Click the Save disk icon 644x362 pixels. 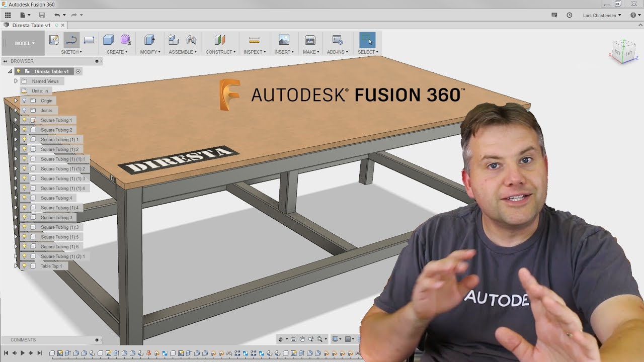(42, 15)
